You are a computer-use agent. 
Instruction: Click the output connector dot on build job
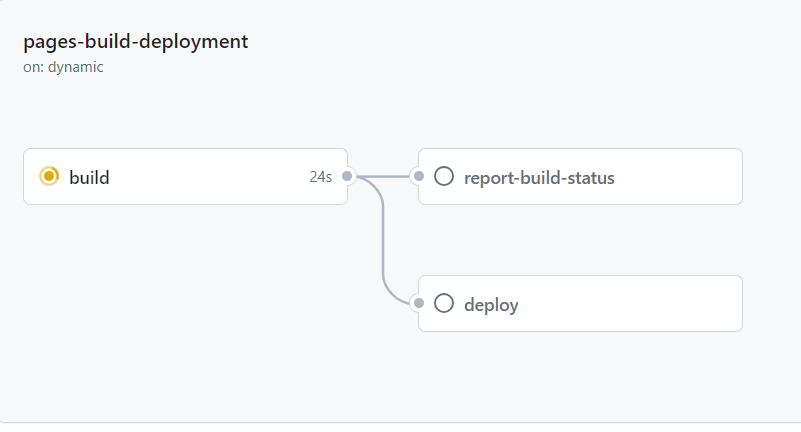click(x=347, y=177)
